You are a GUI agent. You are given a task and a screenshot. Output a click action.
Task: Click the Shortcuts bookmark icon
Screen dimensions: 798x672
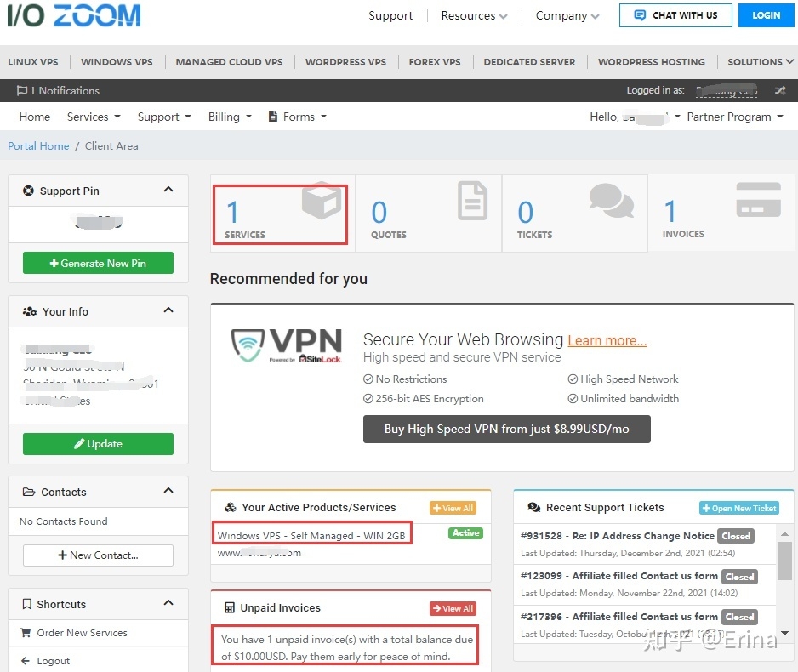pos(27,604)
